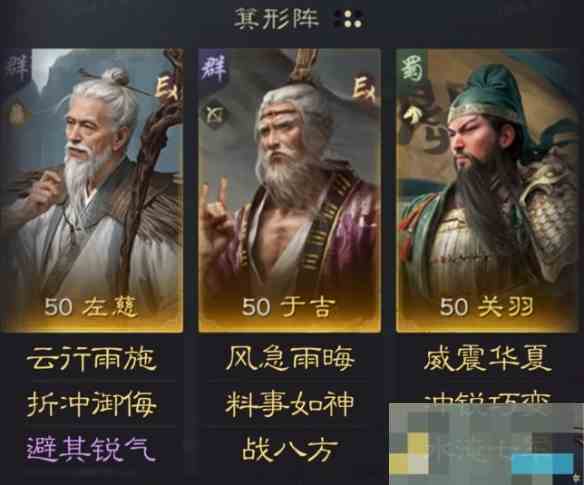584x485 pixels.
Task: View 关羽's 威震华夏 skill
Action: pos(487,358)
